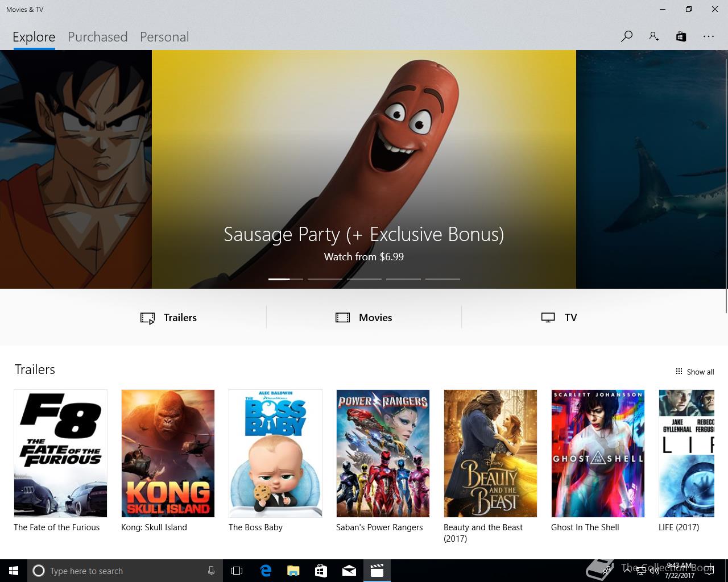Open the Windows Start menu
The width and height of the screenshot is (728, 582).
14,571
